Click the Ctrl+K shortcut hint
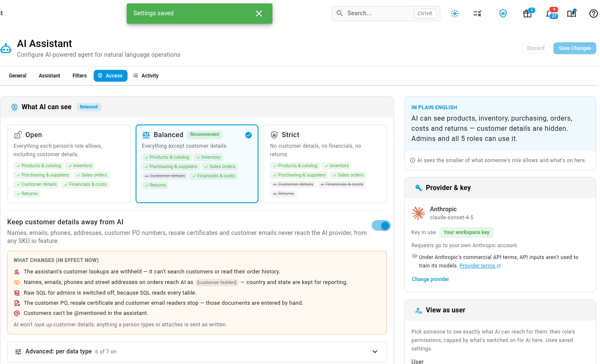The height and width of the screenshot is (364, 600). (425, 14)
